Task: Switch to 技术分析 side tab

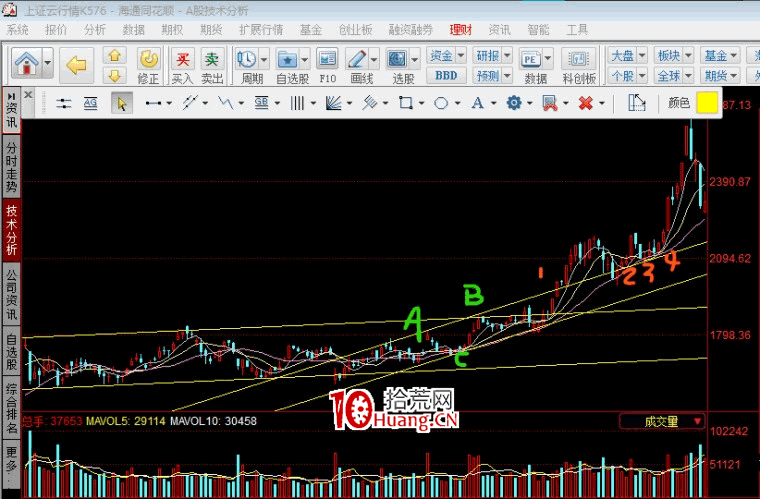Action: coord(12,230)
